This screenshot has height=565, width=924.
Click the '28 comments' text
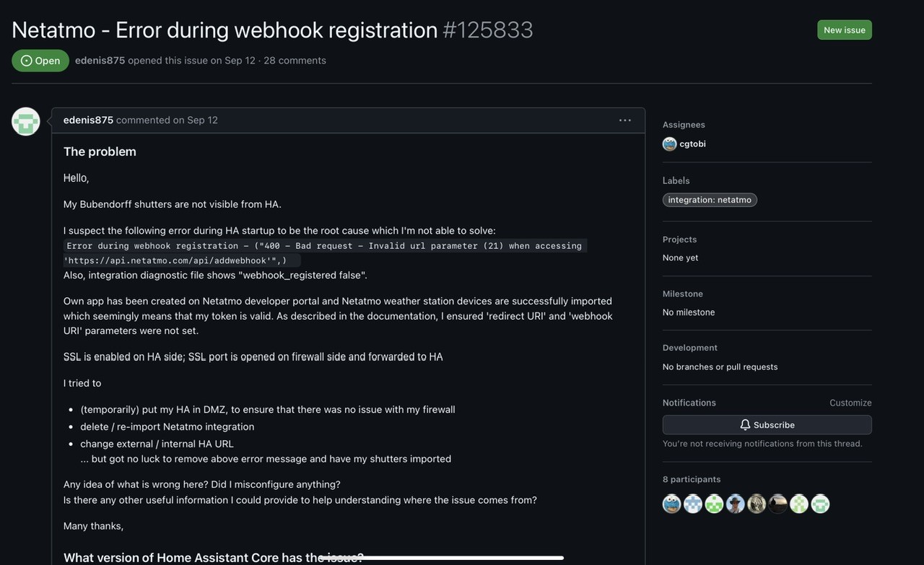(295, 61)
